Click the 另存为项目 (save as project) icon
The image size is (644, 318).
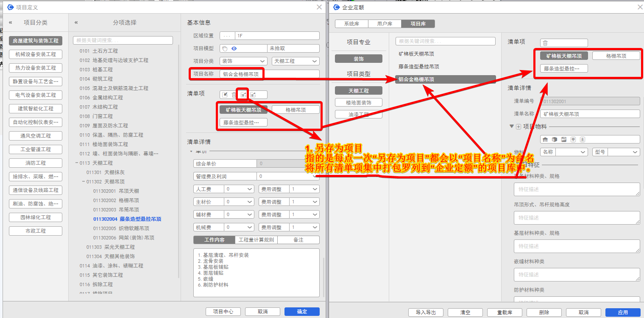[x=243, y=95]
